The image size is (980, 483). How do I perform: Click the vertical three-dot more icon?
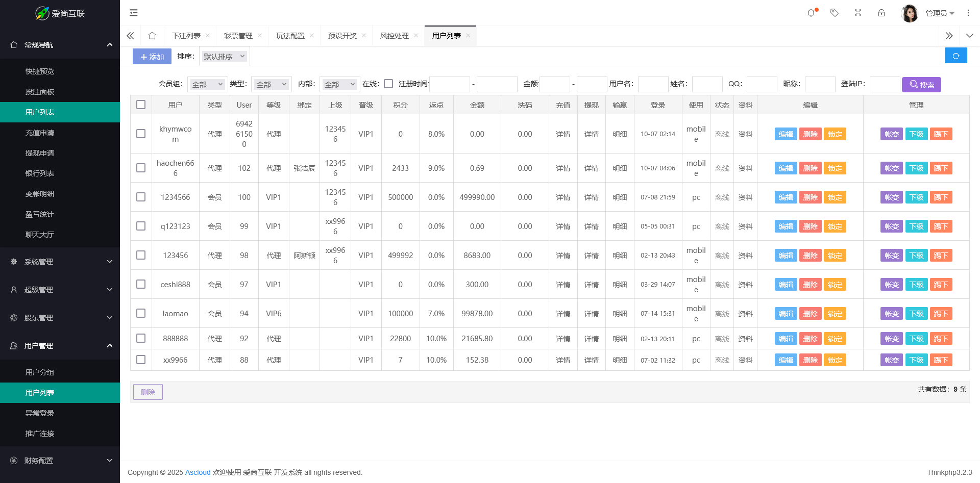(968, 13)
